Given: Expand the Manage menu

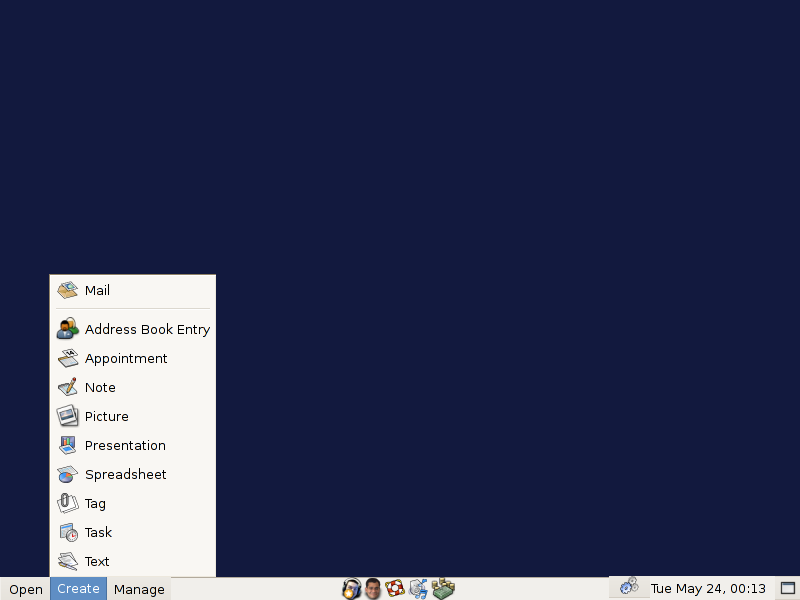Looking at the screenshot, I should (139, 589).
